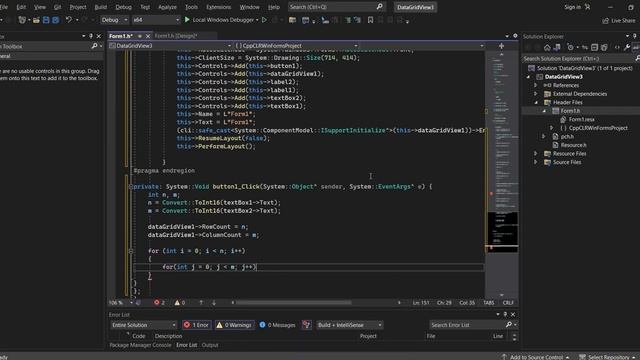Click Add to Source Control
Image resolution: width=640 pixels, height=360 pixels.
[x=536, y=357]
